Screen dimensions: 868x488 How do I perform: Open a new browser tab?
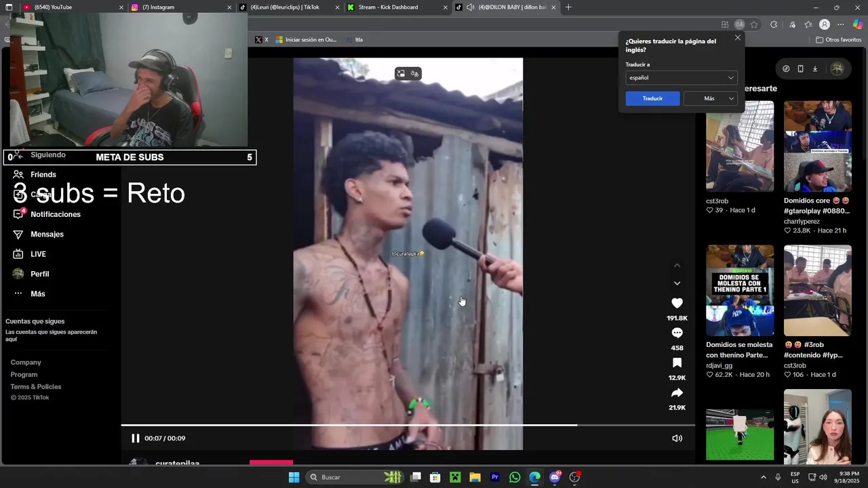(x=568, y=7)
